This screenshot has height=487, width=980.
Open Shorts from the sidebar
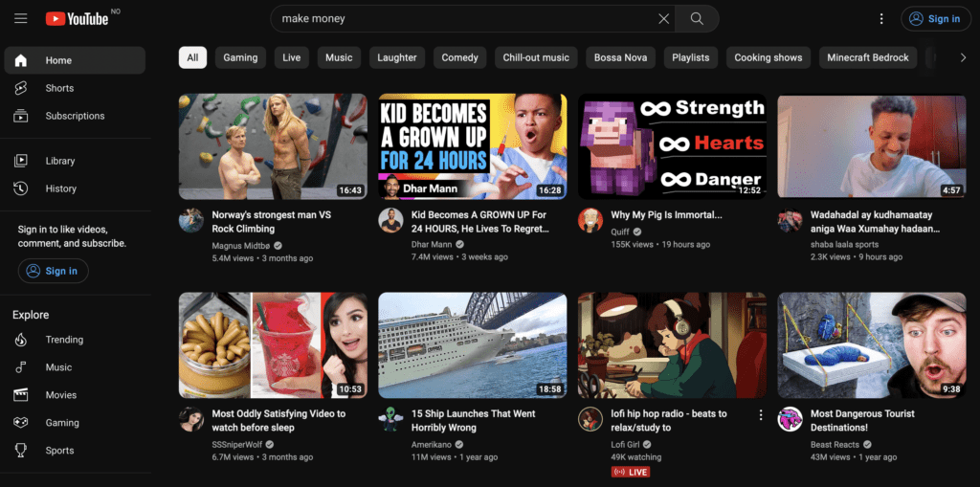[x=75, y=88]
